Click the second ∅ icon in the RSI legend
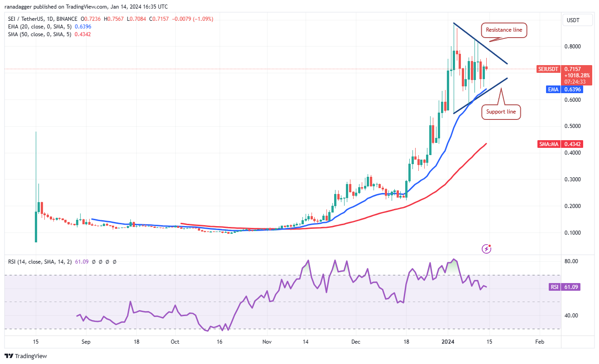 pyautogui.click(x=101, y=261)
